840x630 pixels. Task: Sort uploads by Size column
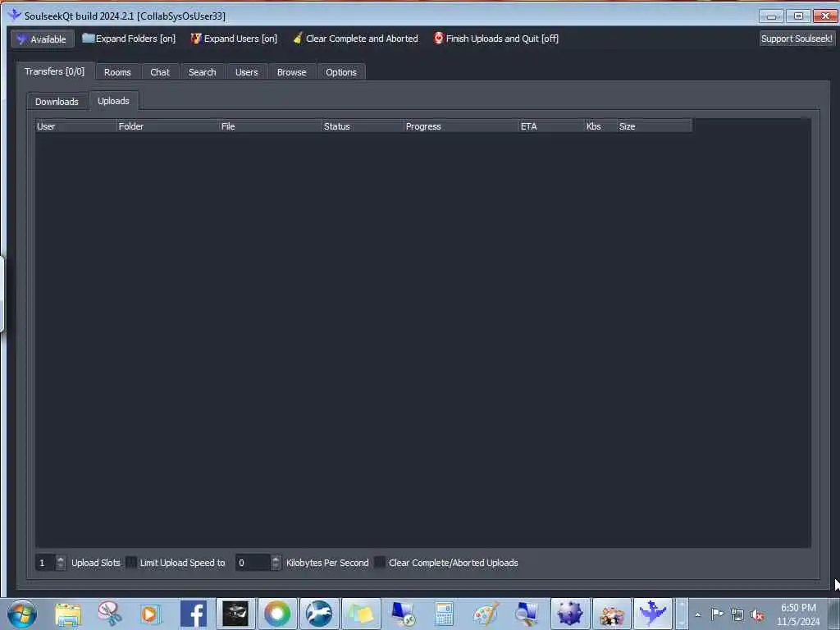(655, 126)
